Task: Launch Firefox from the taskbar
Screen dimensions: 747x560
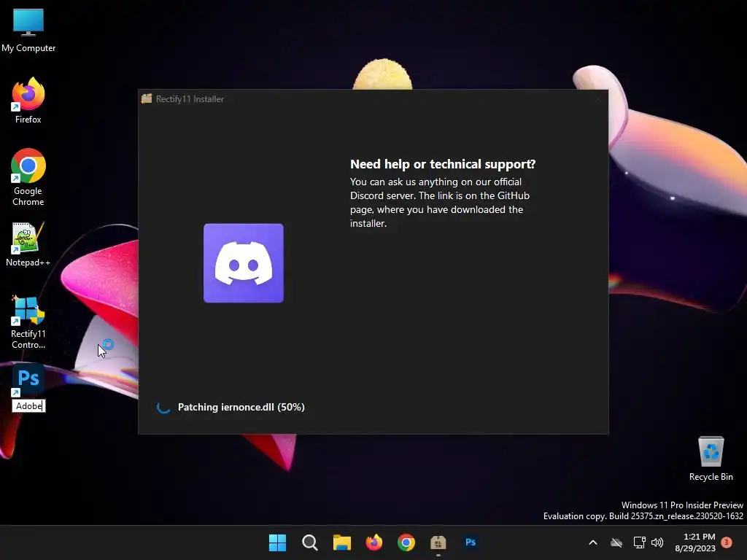Action: click(374, 542)
